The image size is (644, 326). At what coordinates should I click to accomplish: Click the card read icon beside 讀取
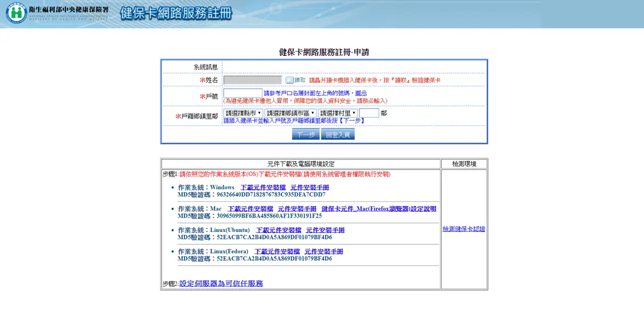[x=289, y=80]
